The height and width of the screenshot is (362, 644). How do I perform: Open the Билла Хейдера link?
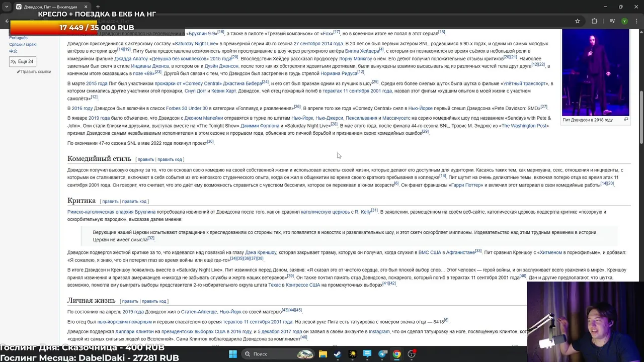coord(362,51)
